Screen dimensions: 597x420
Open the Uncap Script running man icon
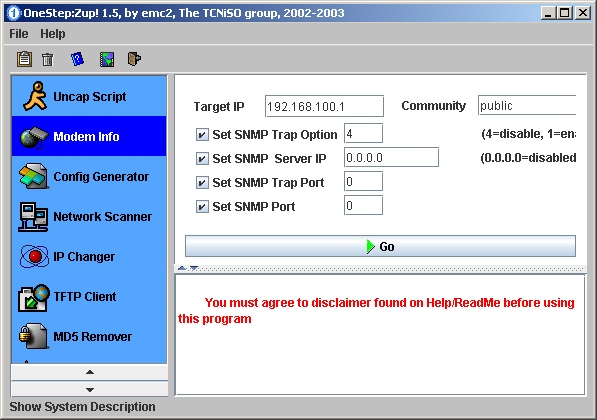click(x=35, y=96)
